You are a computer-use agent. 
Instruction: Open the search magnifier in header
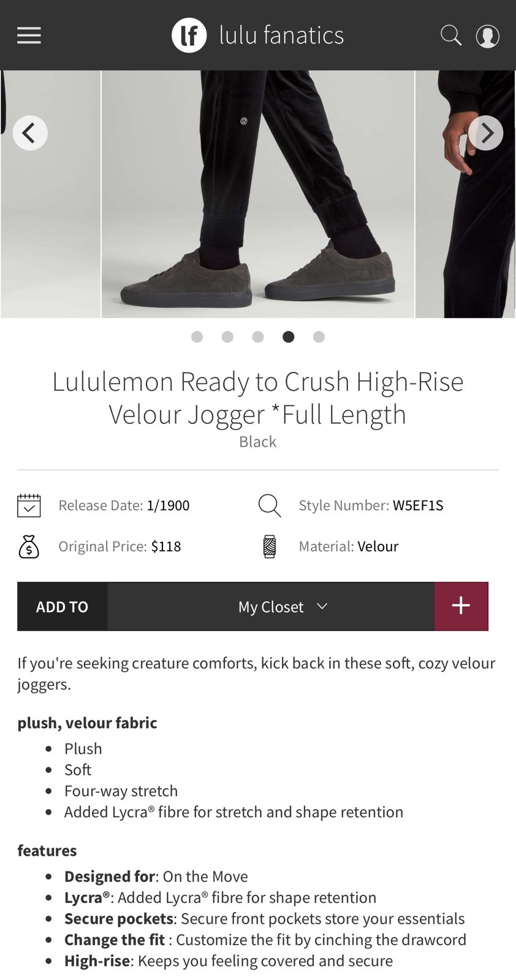[x=451, y=36]
